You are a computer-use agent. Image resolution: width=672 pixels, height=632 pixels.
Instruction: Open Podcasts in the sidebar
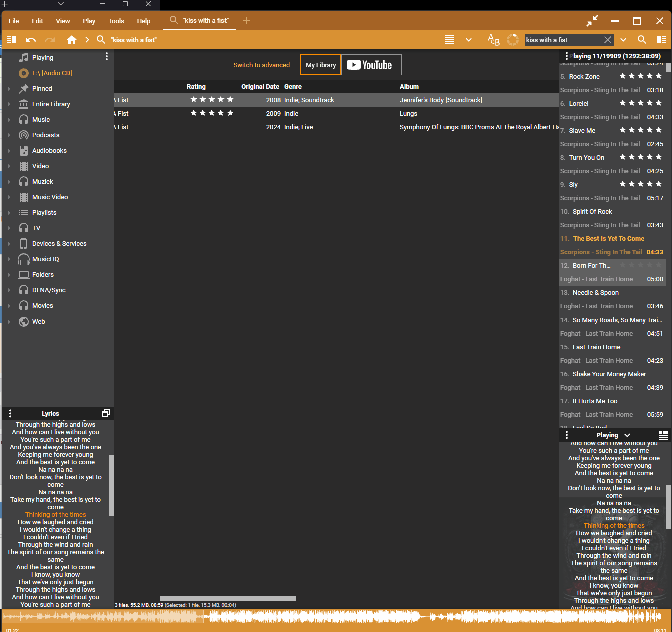46,135
